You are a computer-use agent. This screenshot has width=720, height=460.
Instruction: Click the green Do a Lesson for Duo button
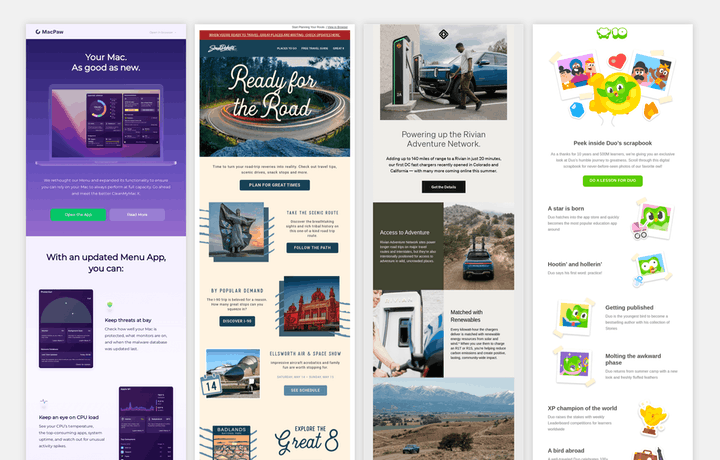coord(613,180)
